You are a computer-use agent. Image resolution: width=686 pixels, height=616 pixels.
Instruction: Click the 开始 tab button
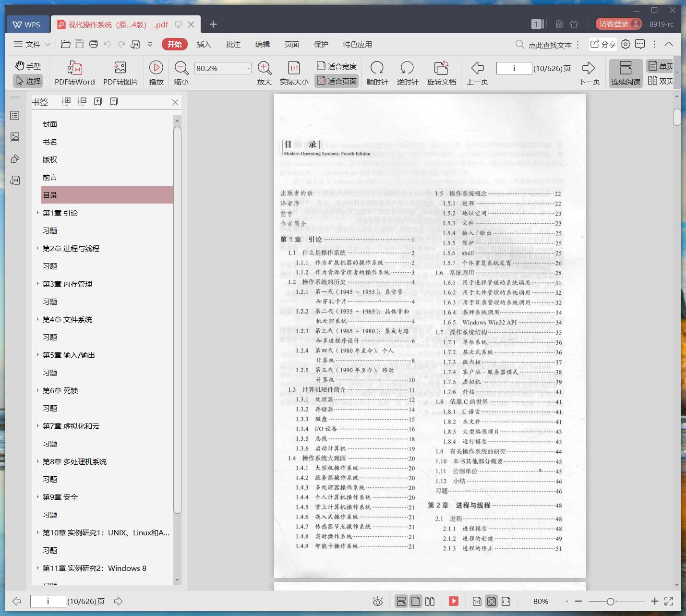point(175,44)
